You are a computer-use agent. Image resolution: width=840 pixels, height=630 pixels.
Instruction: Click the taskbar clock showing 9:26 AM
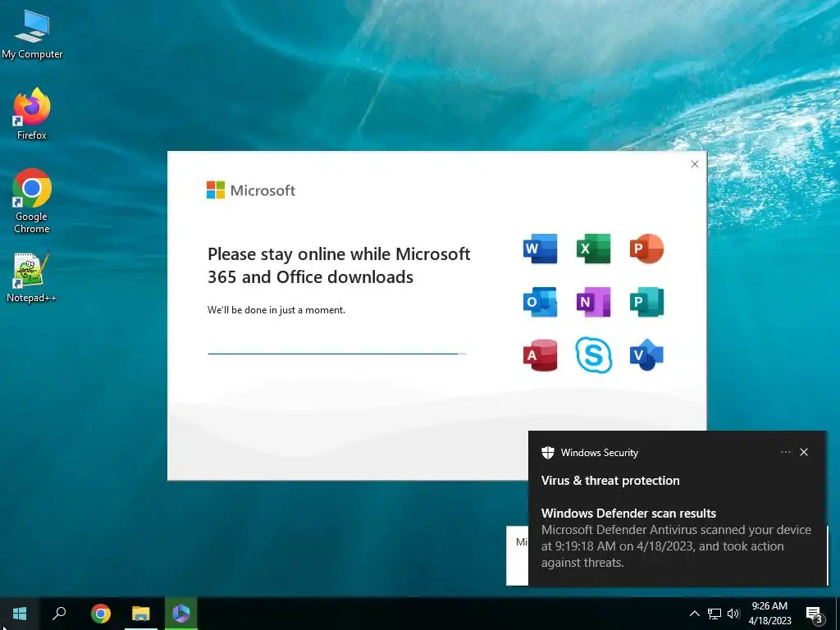pyautogui.click(x=769, y=614)
